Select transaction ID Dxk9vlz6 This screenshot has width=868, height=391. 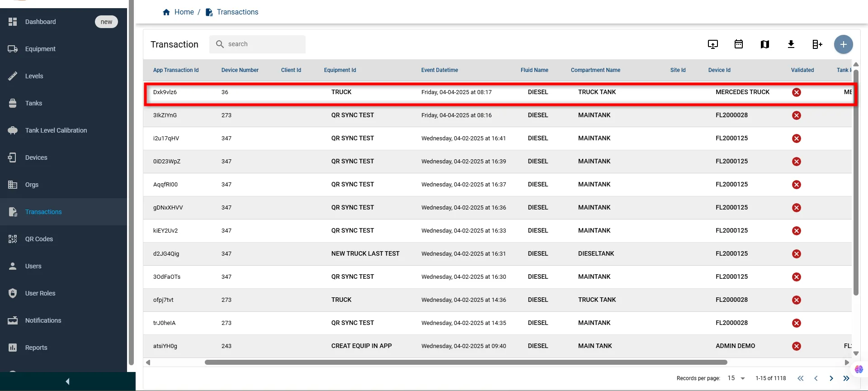165,92
